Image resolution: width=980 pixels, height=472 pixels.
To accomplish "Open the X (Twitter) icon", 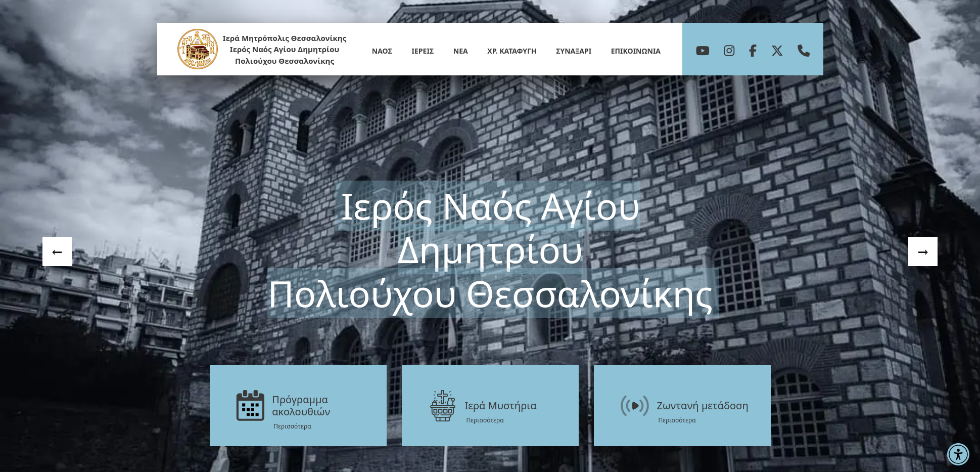I will [777, 51].
